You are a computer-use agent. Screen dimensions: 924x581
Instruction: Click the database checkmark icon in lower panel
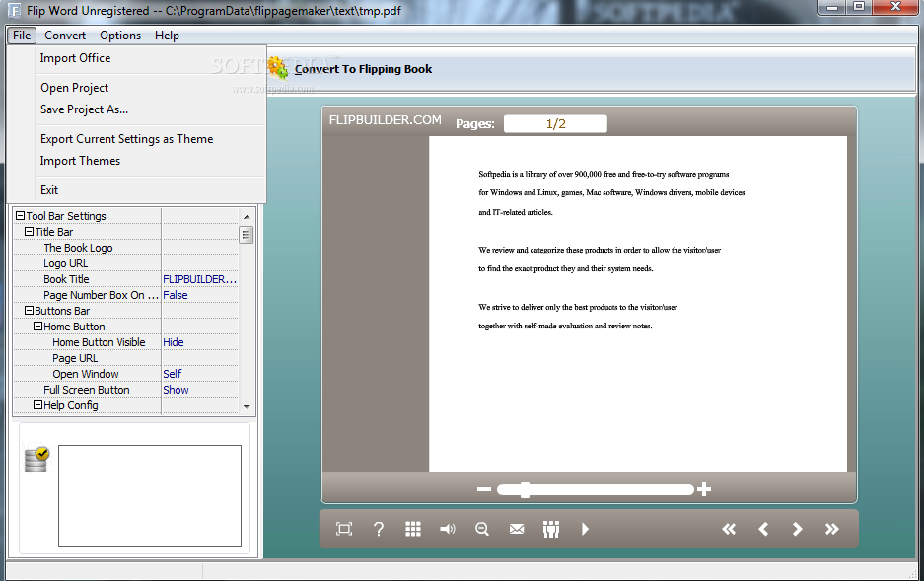pyautogui.click(x=36, y=461)
